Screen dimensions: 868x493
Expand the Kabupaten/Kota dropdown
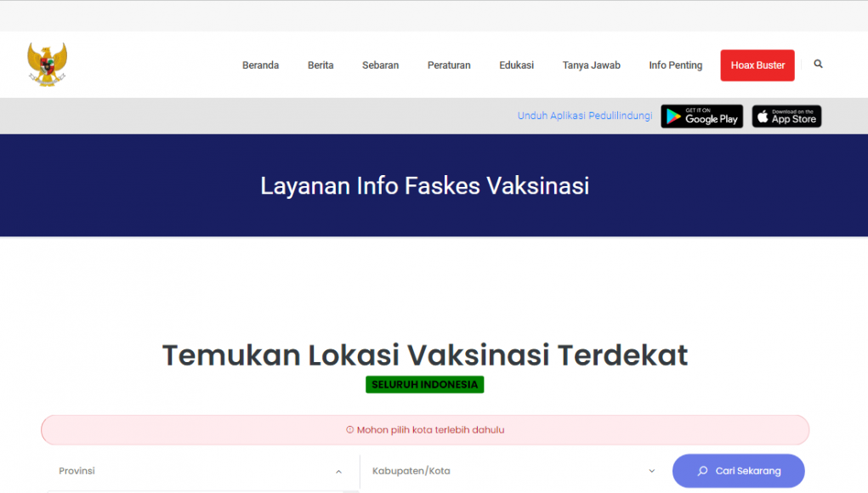(510, 471)
